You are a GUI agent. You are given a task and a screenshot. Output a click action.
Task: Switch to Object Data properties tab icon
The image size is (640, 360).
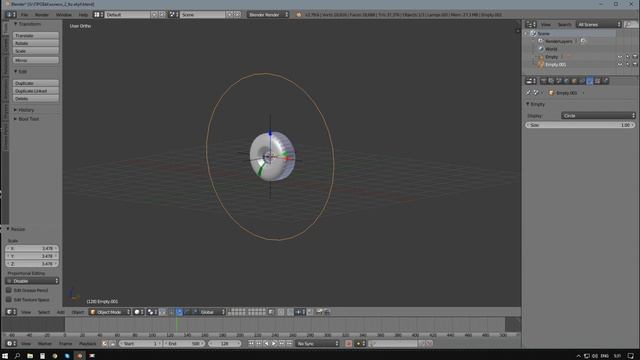point(590,81)
